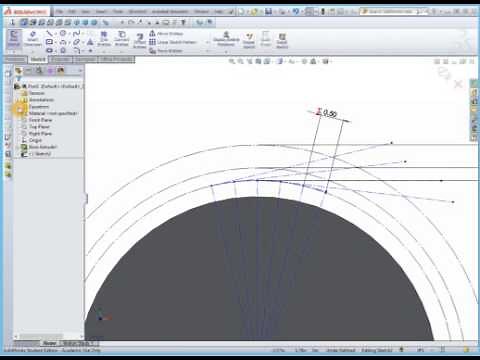
Task: Select the Corner Rectangle tool
Action: tap(49, 42)
